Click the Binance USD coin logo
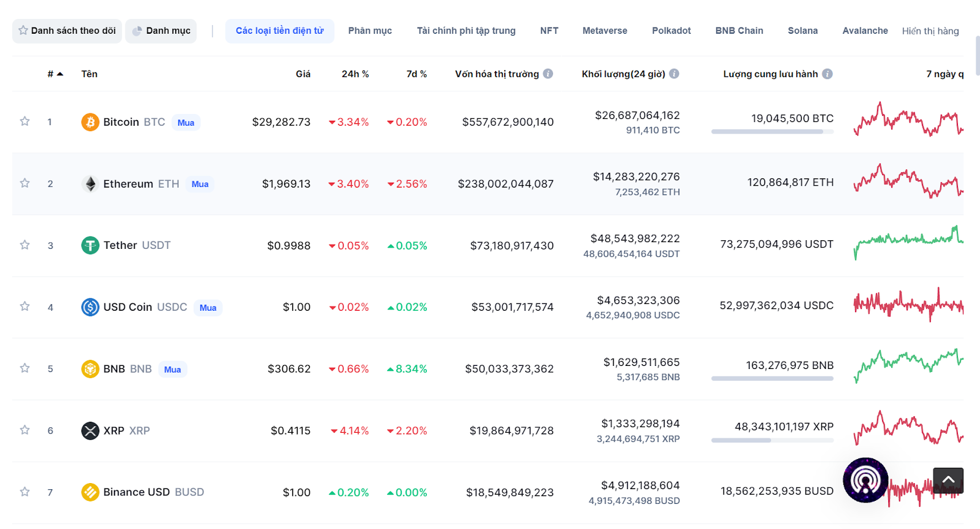This screenshot has width=980, height=529. coord(90,492)
